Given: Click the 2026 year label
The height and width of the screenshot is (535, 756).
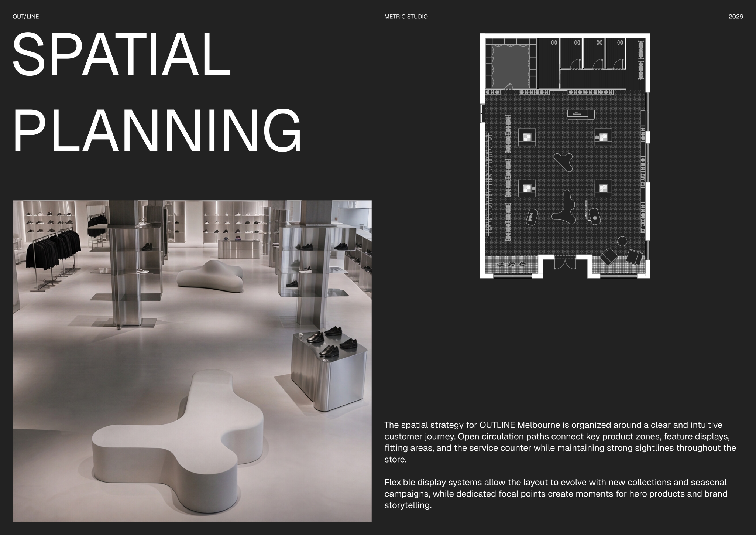Looking at the screenshot, I should pos(736,17).
